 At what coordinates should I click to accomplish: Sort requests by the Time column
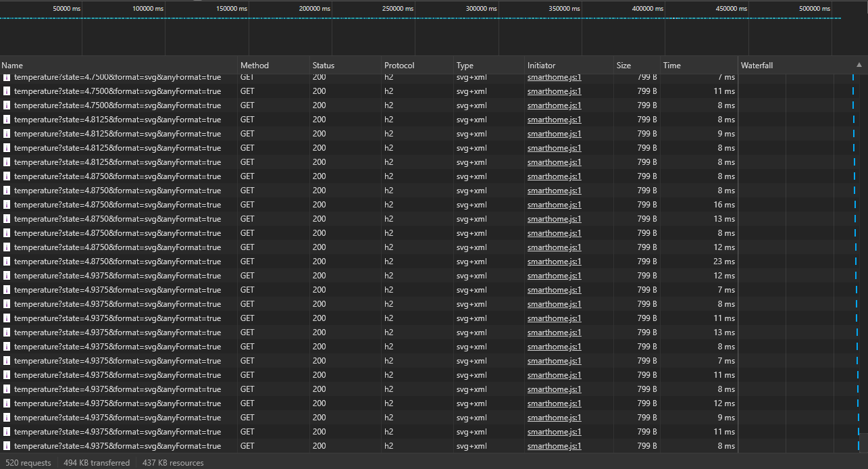click(672, 66)
